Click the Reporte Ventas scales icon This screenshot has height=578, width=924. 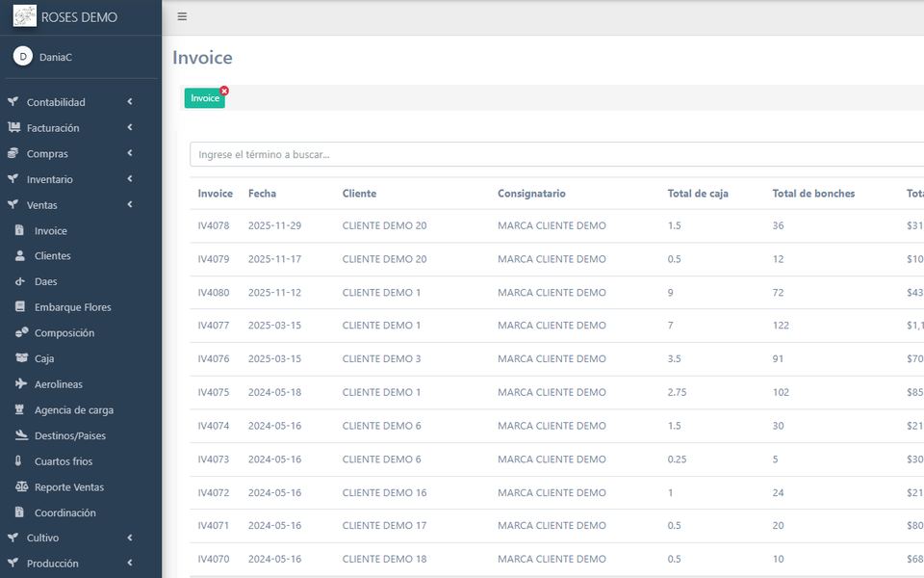point(22,486)
